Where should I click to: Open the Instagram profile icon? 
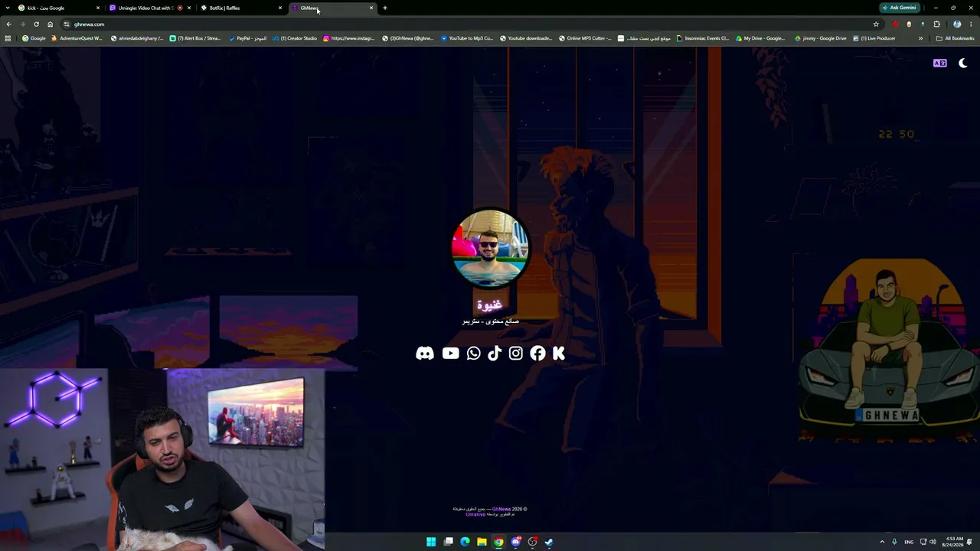click(516, 353)
